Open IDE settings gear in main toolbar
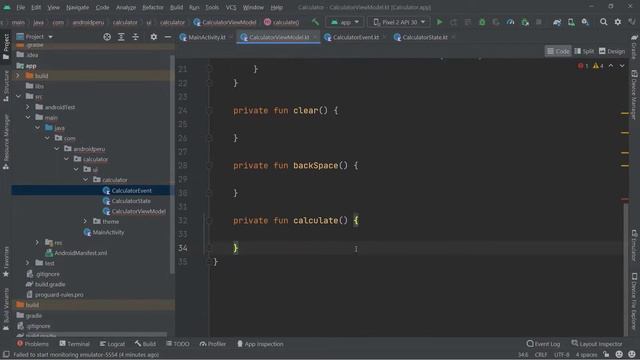The width and height of the screenshot is (640, 360). [x=618, y=22]
